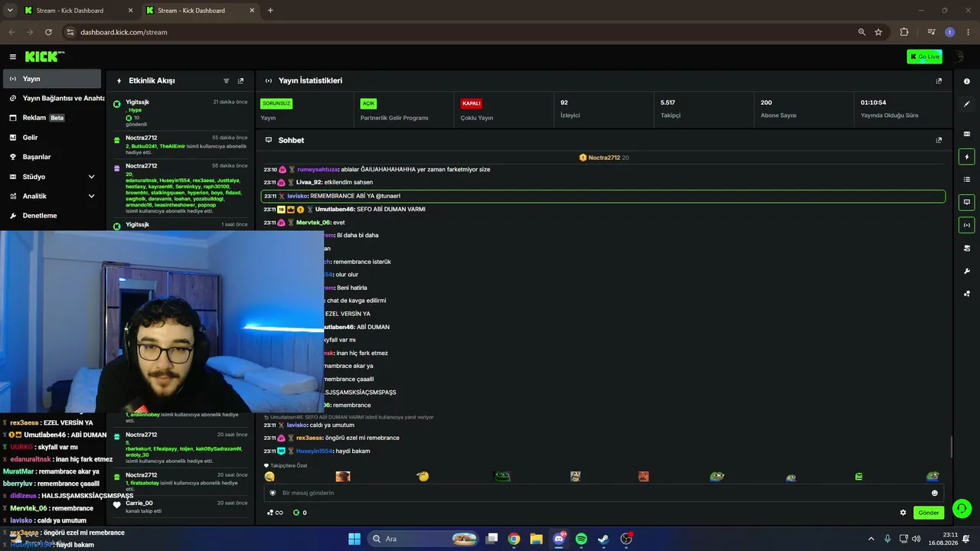
Task: Click the Go Live button
Action: pos(924,57)
